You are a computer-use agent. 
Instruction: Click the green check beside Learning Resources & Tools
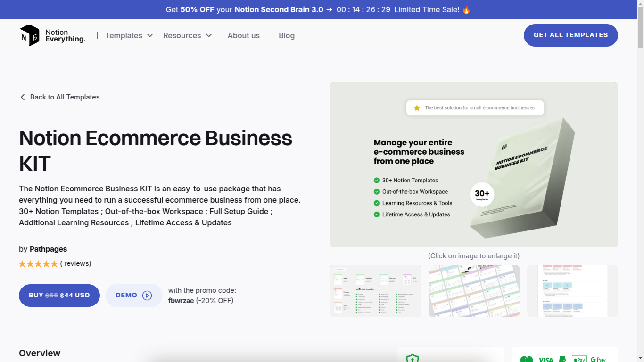377,203
